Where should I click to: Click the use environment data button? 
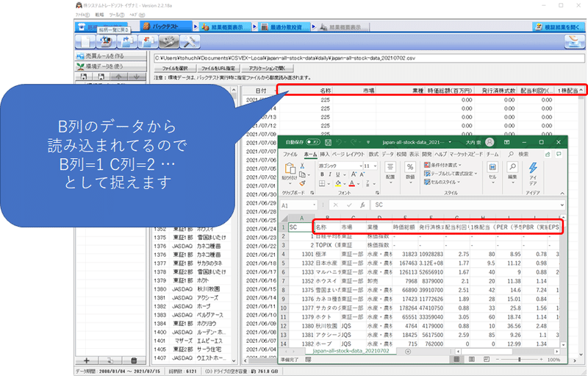click(111, 66)
